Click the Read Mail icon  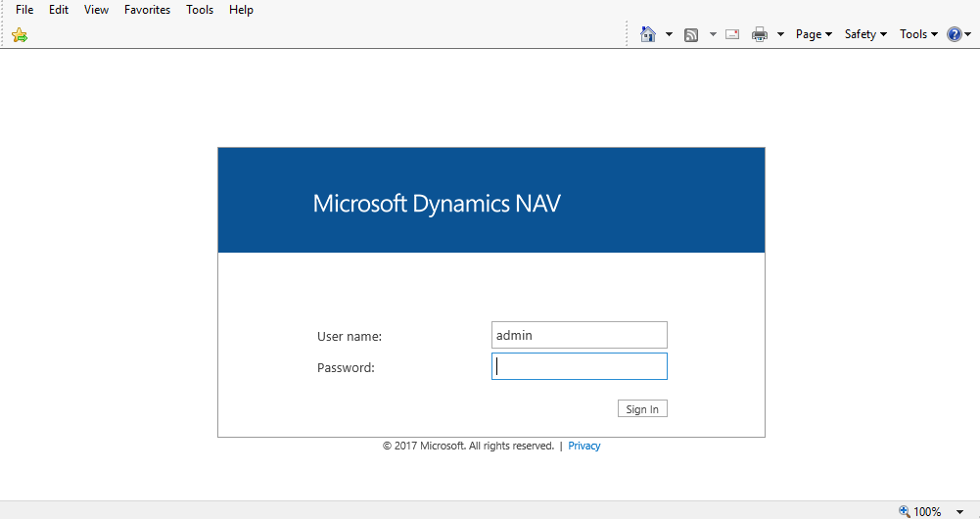(732, 34)
